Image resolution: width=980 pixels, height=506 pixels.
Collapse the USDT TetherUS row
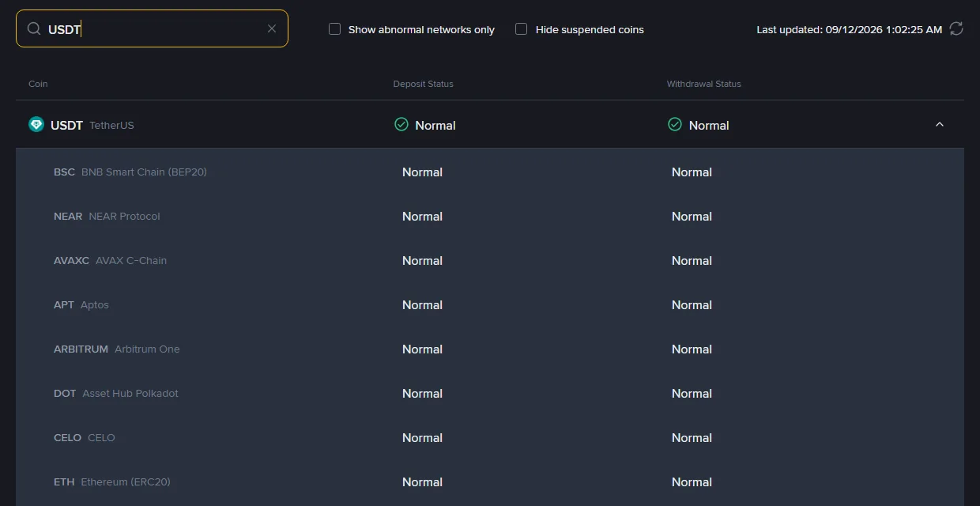point(940,125)
